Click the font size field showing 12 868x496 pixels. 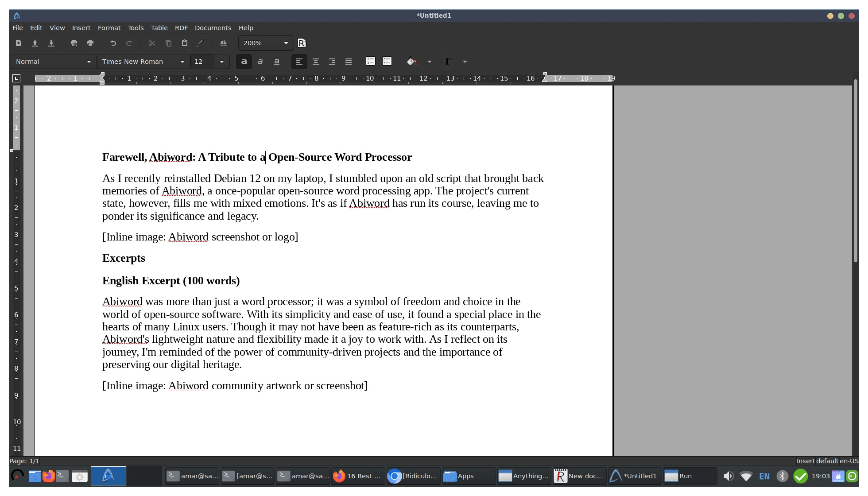pyautogui.click(x=203, y=62)
